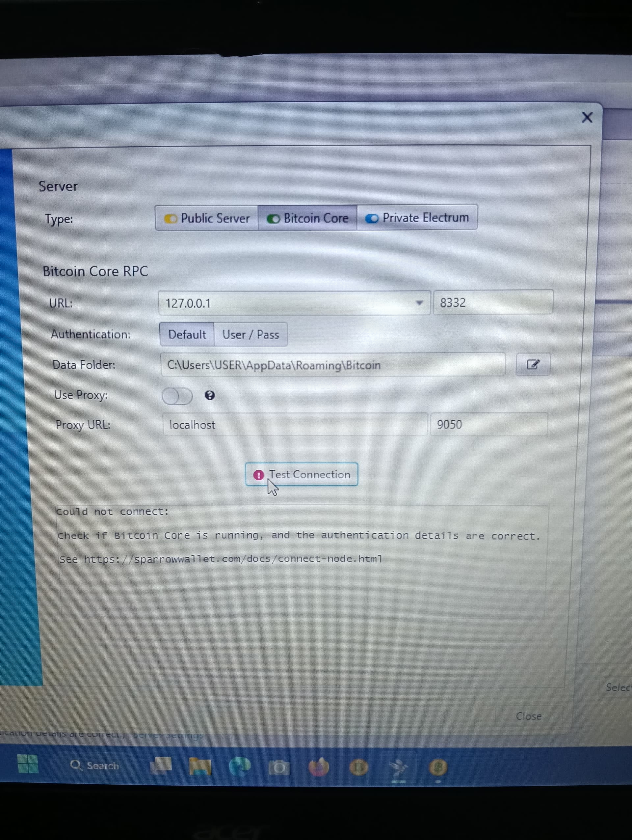632x840 pixels.
Task: Toggle the Use Proxy switch
Action: [177, 396]
